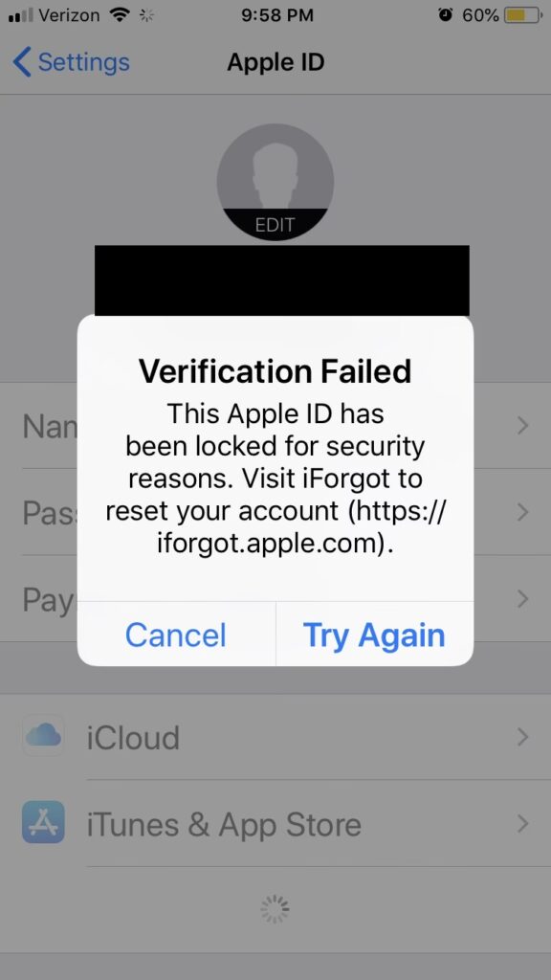Expand the Password row chevron
Screen dimensions: 551x980
tap(523, 512)
